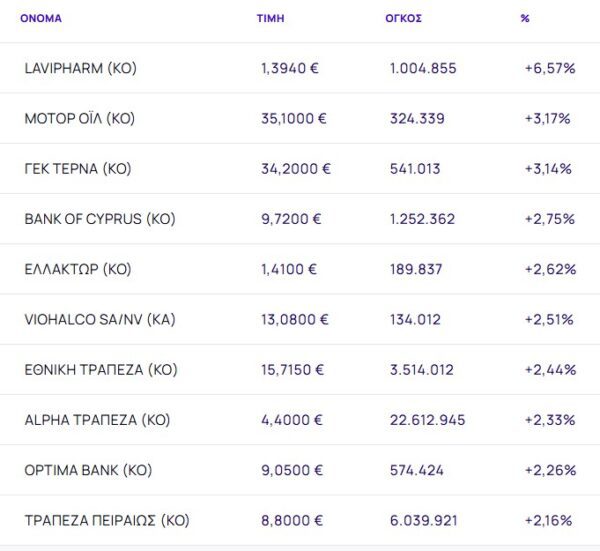Select ALPHA ΤΡΑΠΕΖΑ (ΚΟ) stock
Image resolution: width=600 pixels, height=551 pixels.
coord(97,420)
